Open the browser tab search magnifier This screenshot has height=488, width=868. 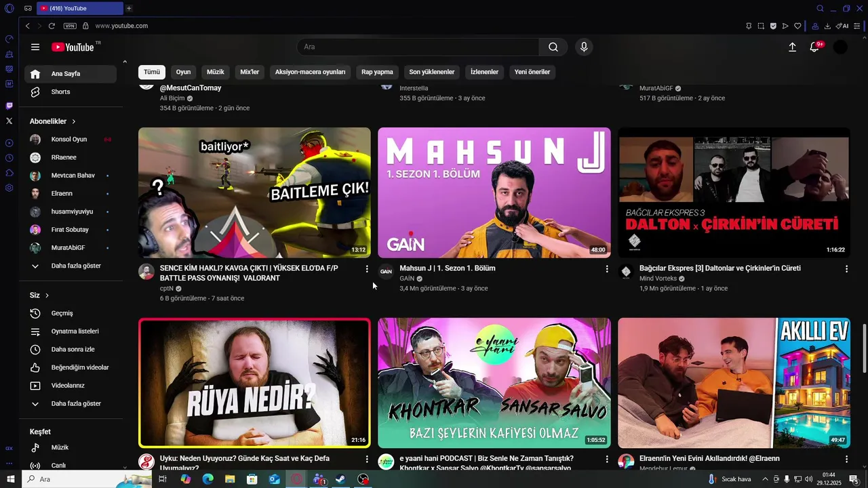pos(820,8)
